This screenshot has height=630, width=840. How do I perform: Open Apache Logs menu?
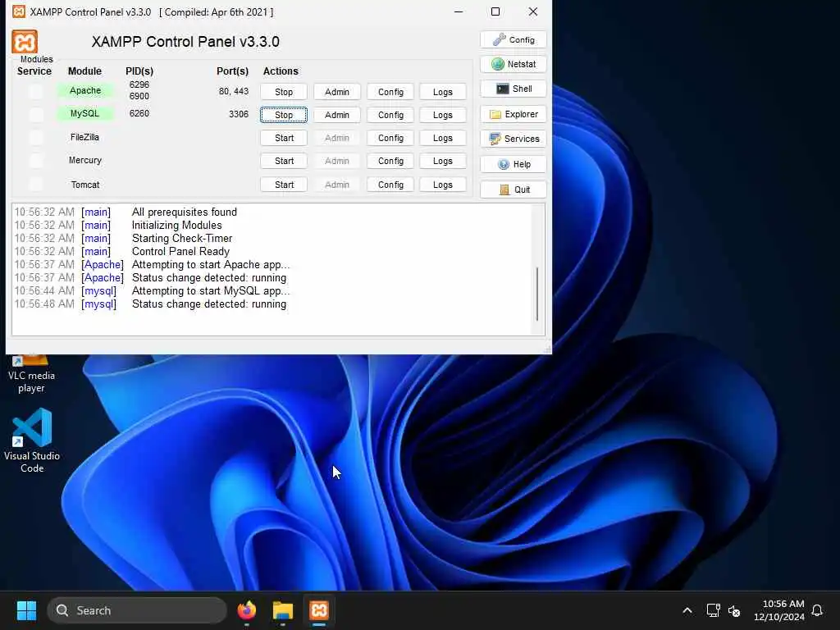(x=442, y=92)
